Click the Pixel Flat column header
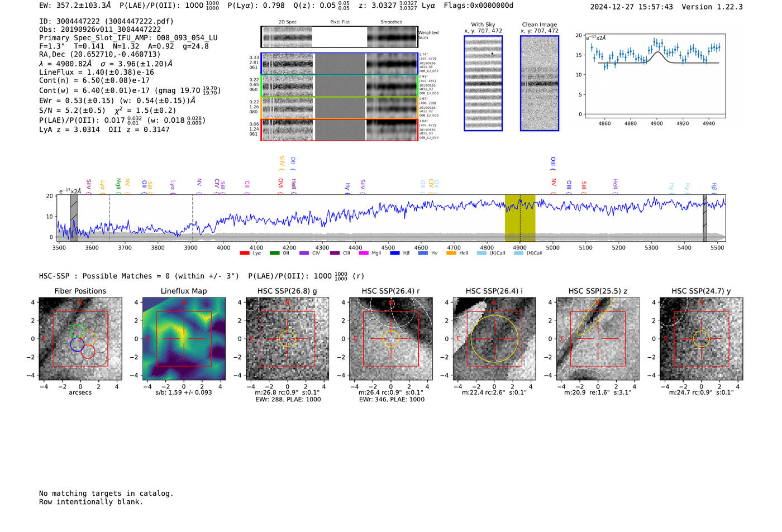 (340, 22)
